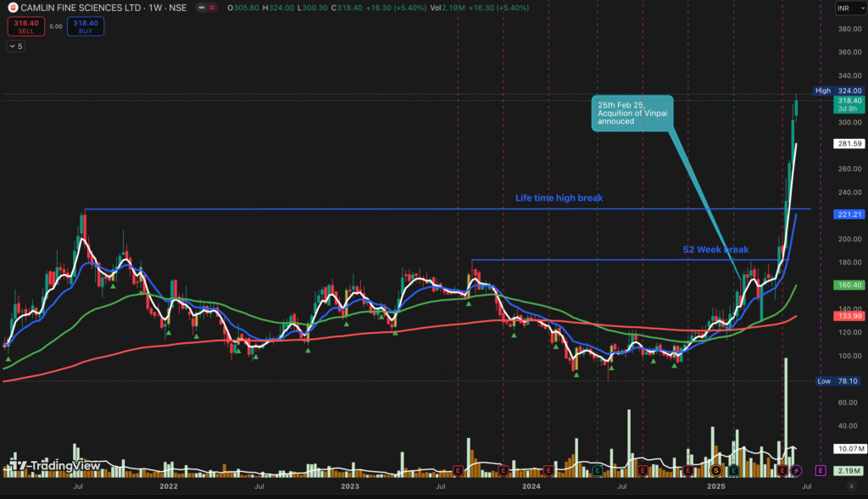Screen dimensions: 868x499
Task: Click the green E marker just after 2025
Action: coord(733,471)
